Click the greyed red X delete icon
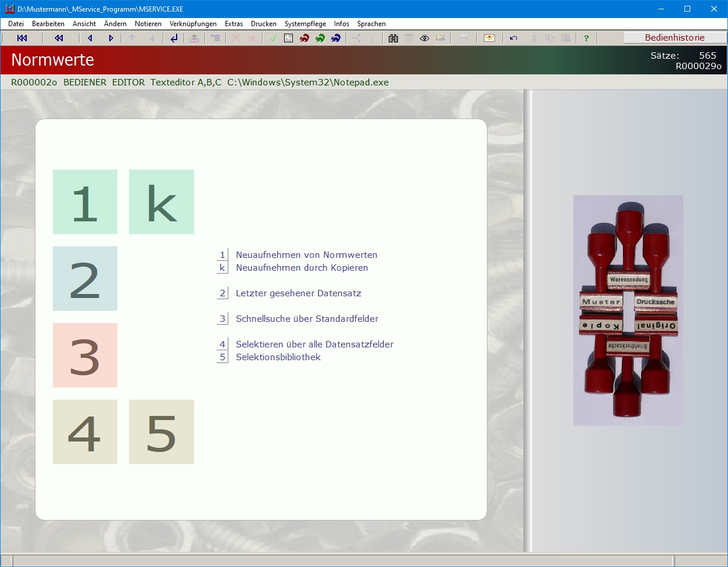Screen dimensions: 728x567 point(236,38)
